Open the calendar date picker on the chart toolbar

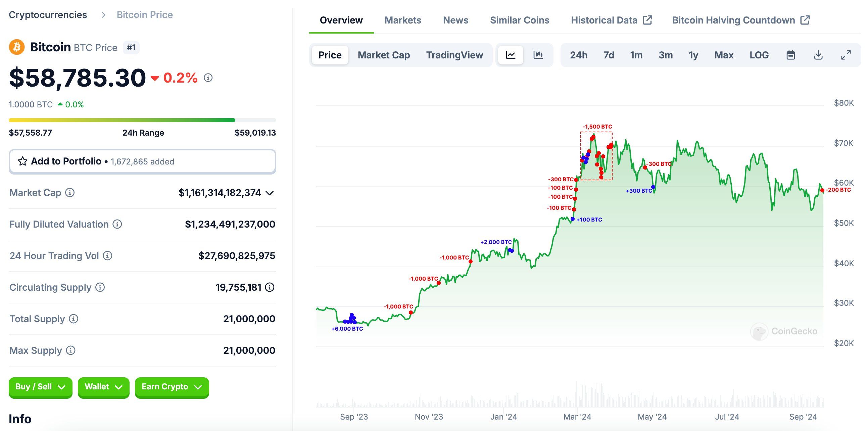(791, 55)
